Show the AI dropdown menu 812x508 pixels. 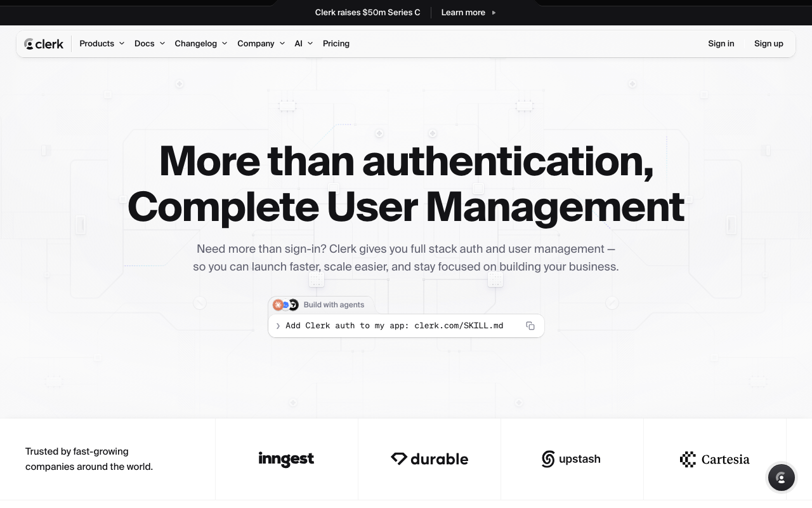(303, 44)
